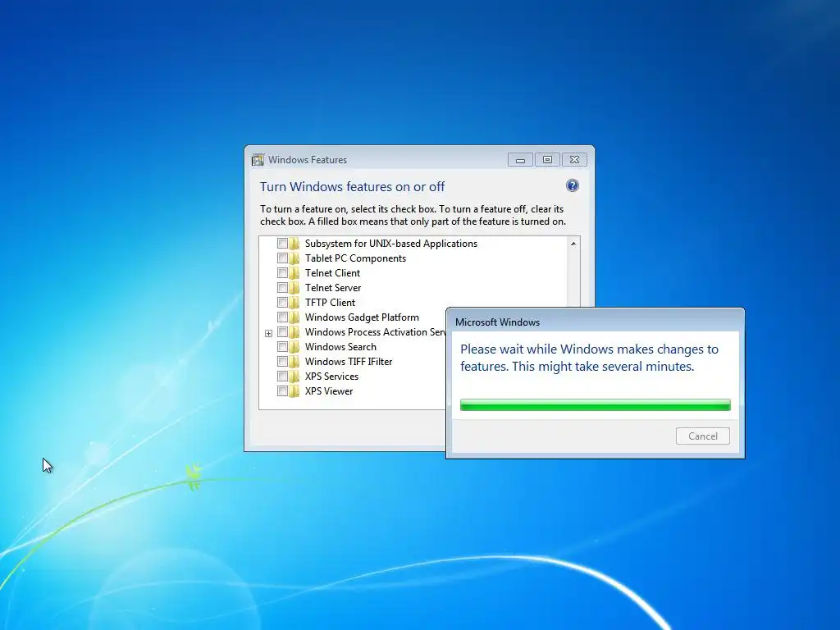840x630 pixels.
Task: Select the XPS Services label
Action: click(x=331, y=377)
